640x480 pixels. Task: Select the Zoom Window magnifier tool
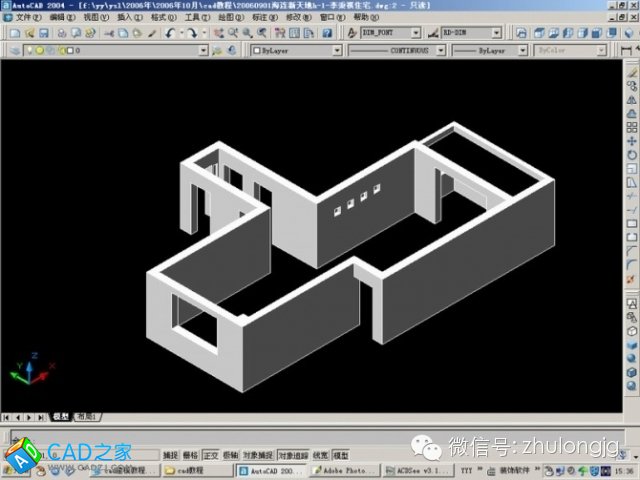click(x=247, y=33)
